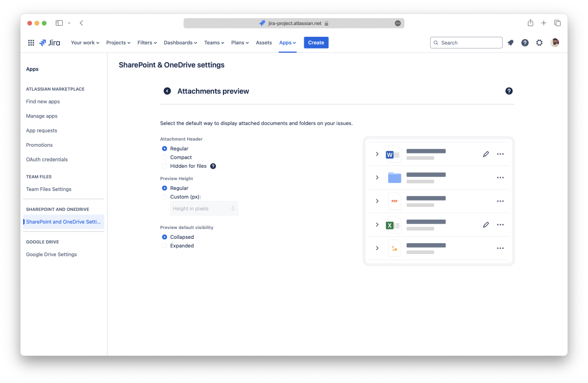Choose Expanded preview default visibility
Image resolution: width=588 pixels, height=383 pixels.
pos(165,246)
